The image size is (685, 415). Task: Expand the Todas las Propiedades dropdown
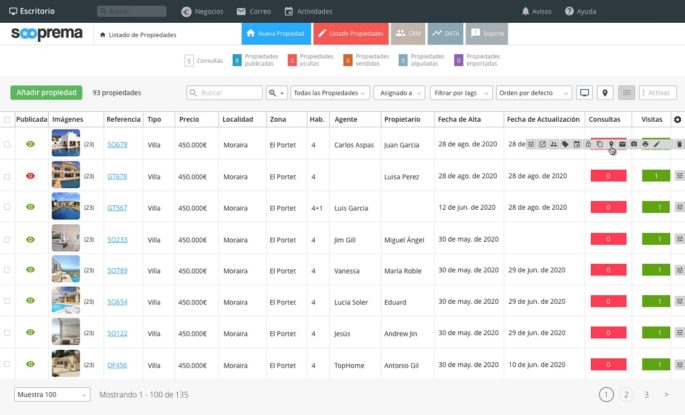tap(329, 93)
